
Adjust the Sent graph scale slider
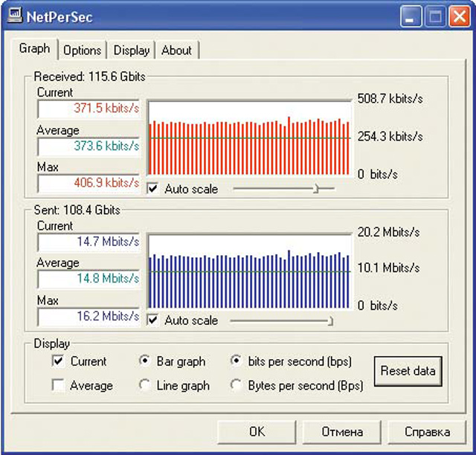(330, 320)
